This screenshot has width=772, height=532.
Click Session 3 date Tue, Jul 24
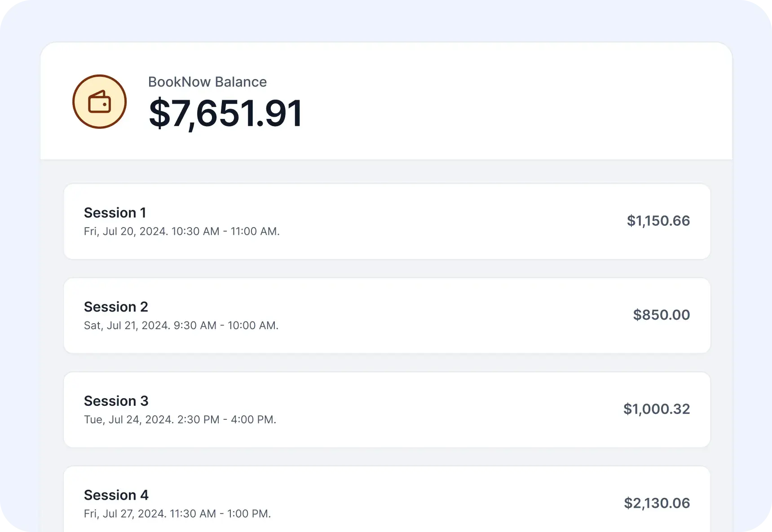(x=180, y=419)
